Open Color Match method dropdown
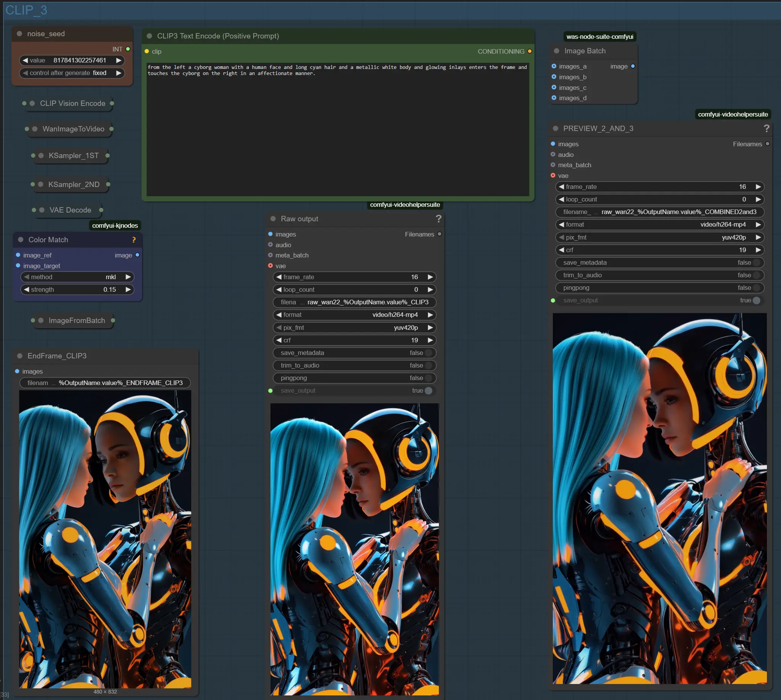 (77, 277)
